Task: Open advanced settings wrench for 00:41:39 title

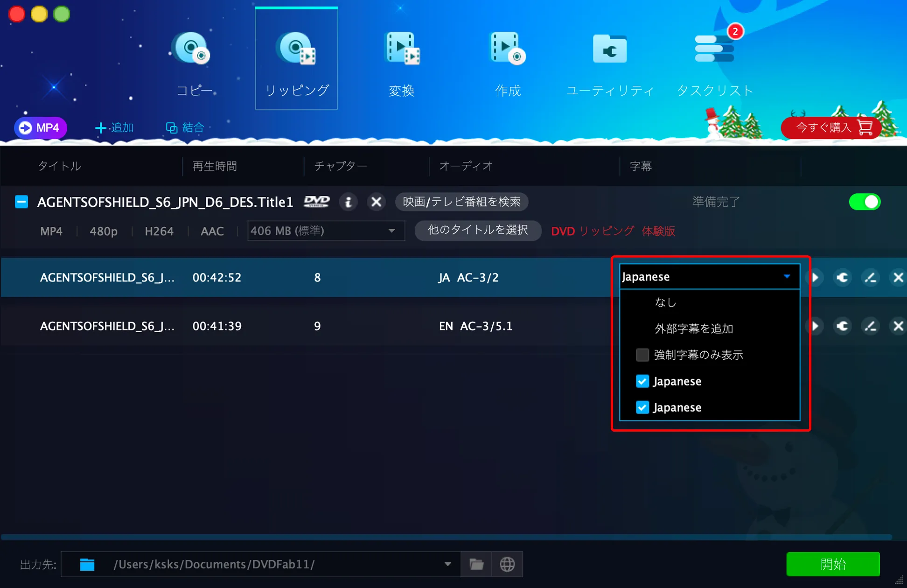Action: (x=842, y=326)
